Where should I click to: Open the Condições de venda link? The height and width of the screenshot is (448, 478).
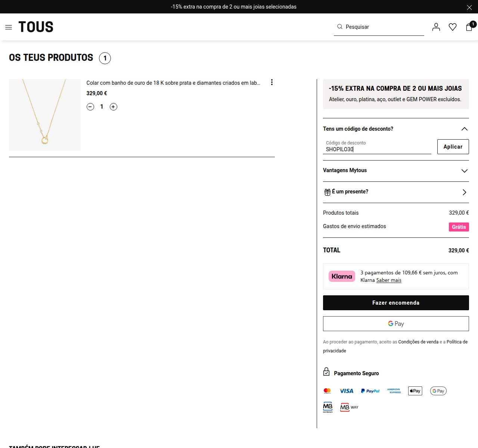[x=418, y=342]
